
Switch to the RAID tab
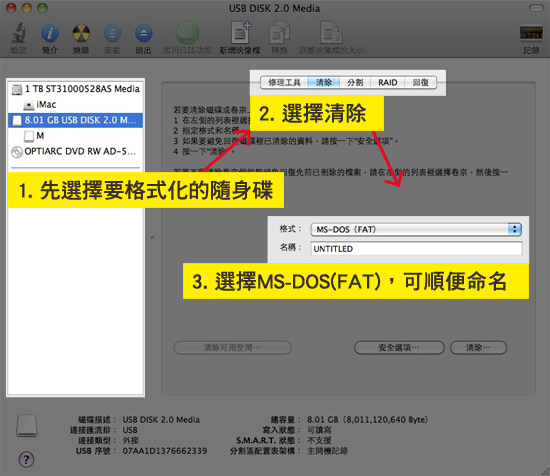point(388,83)
